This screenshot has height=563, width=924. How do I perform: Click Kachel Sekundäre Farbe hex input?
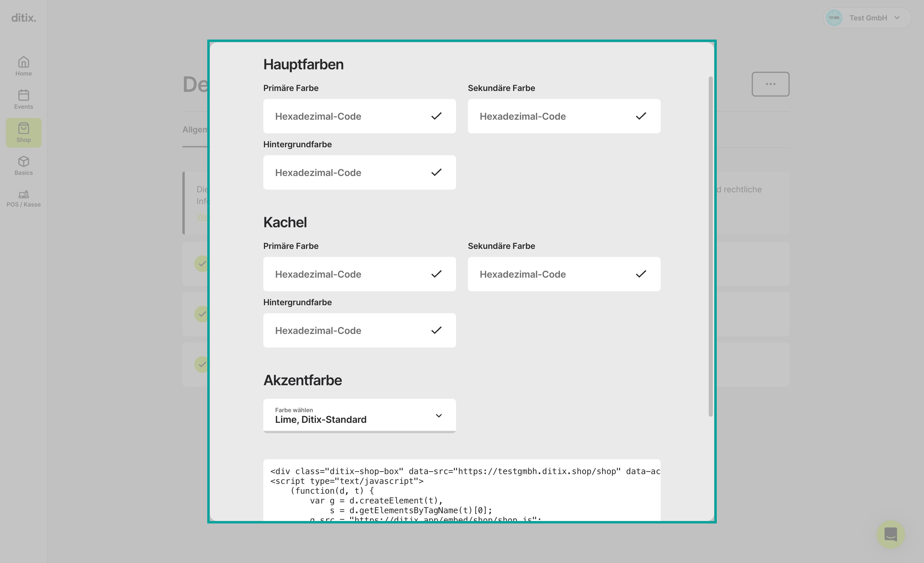coord(564,274)
